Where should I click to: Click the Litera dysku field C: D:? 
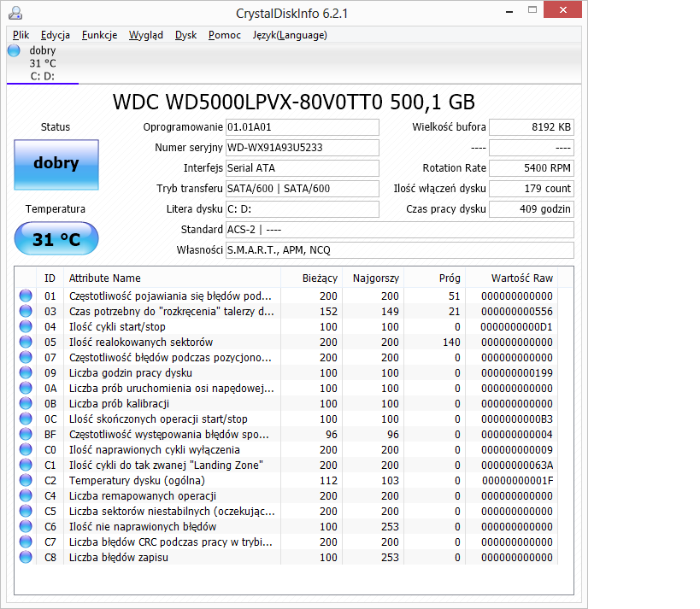(303, 209)
